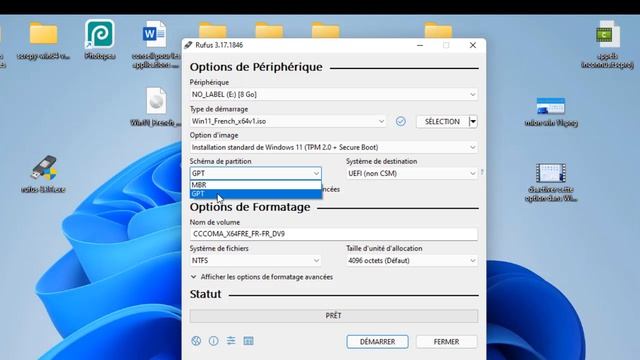Screen dimensions: 640x360
Task: Open the desktop folder right of Rufus title
Action: (x=438, y=31)
